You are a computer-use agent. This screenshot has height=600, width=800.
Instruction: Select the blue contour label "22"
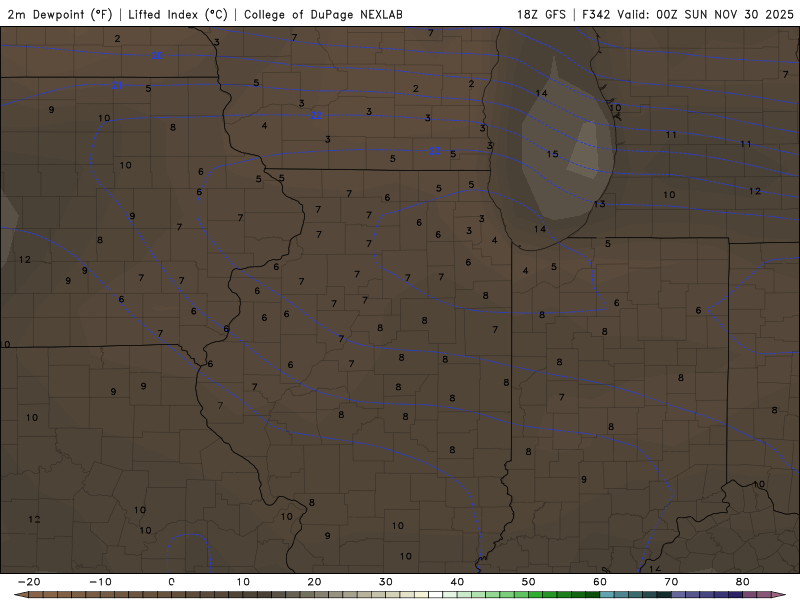pos(316,116)
